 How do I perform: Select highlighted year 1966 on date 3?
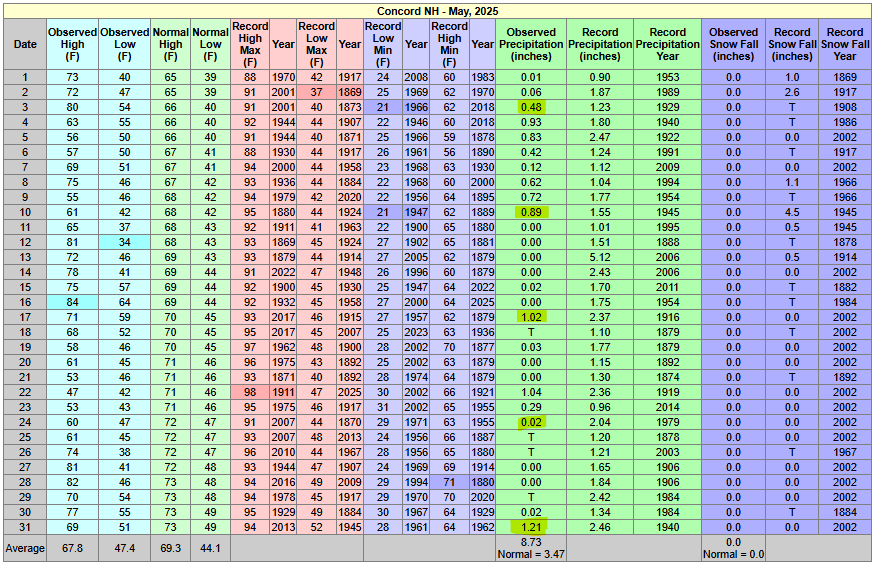tap(416, 107)
